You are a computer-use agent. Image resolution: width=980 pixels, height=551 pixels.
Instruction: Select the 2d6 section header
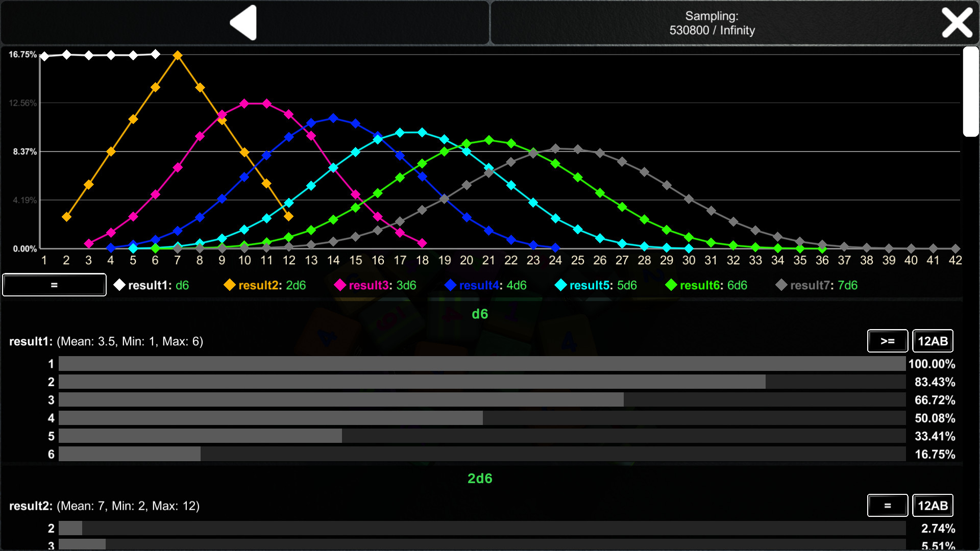click(480, 479)
